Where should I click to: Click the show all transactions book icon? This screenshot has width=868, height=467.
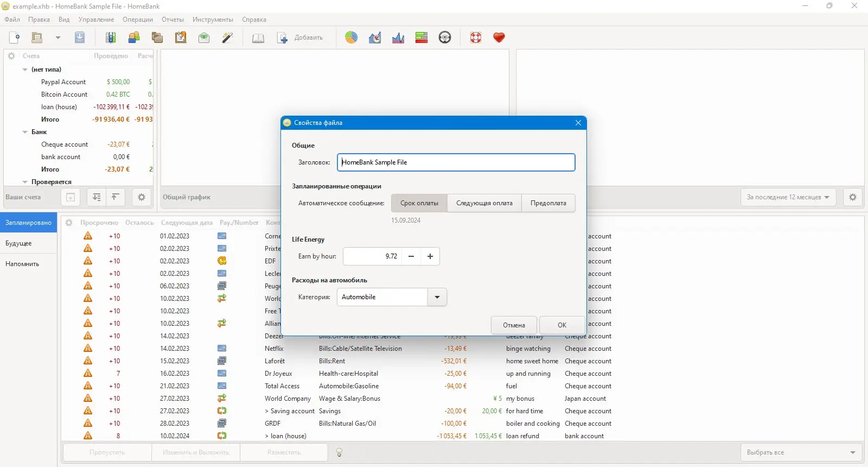pos(258,37)
